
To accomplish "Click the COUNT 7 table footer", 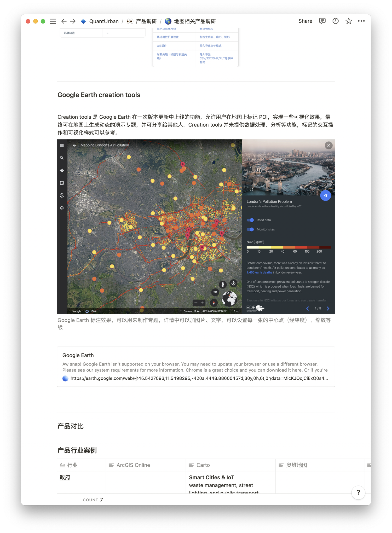I will tap(93, 500).
